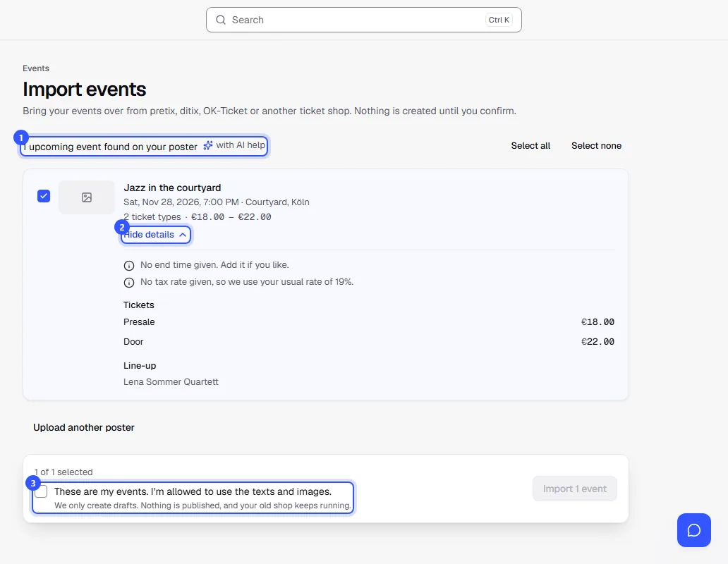Screen dimensions: 728x564
Task: Click the Door ticket name
Action: 133,342
